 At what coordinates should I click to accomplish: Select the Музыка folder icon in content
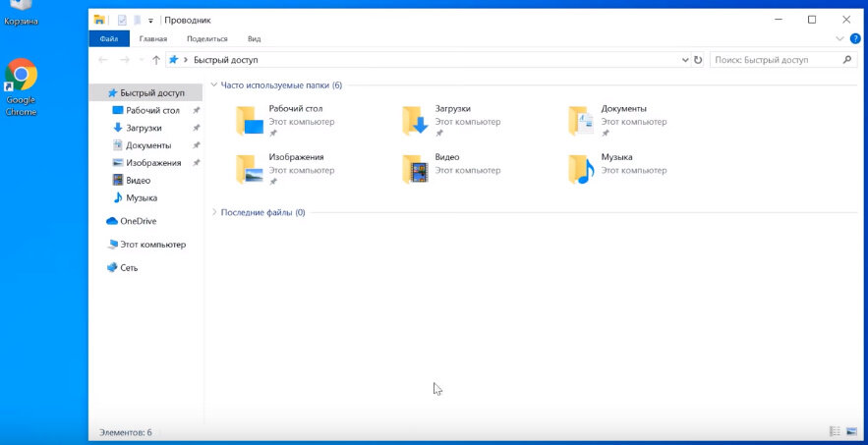pyautogui.click(x=581, y=169)
